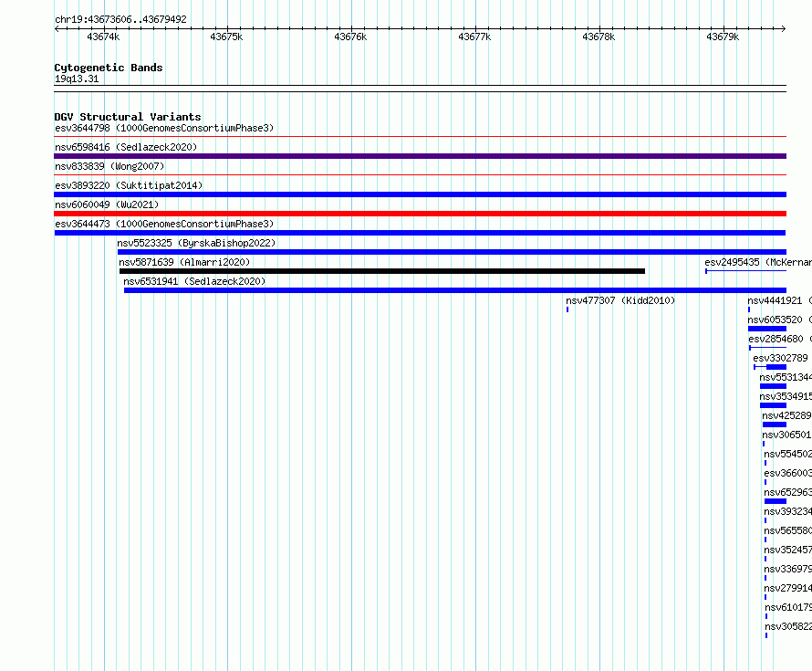Viewport: 812px width, 671px height.
Task: Open nsv6531941 (Sedlazeck2020) label
Action: click(194, 281)
